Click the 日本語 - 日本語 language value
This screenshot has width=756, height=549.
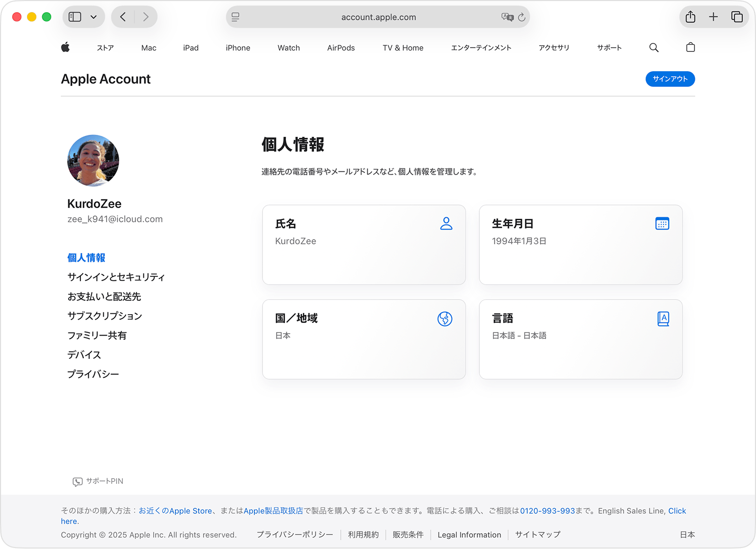tap(519, 336)
